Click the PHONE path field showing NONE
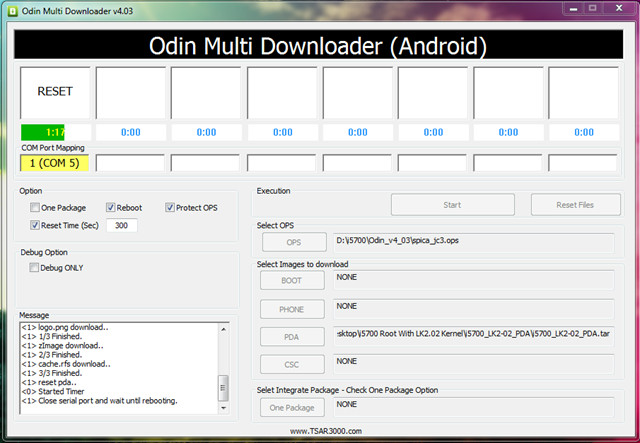 [x=474, y=309]
